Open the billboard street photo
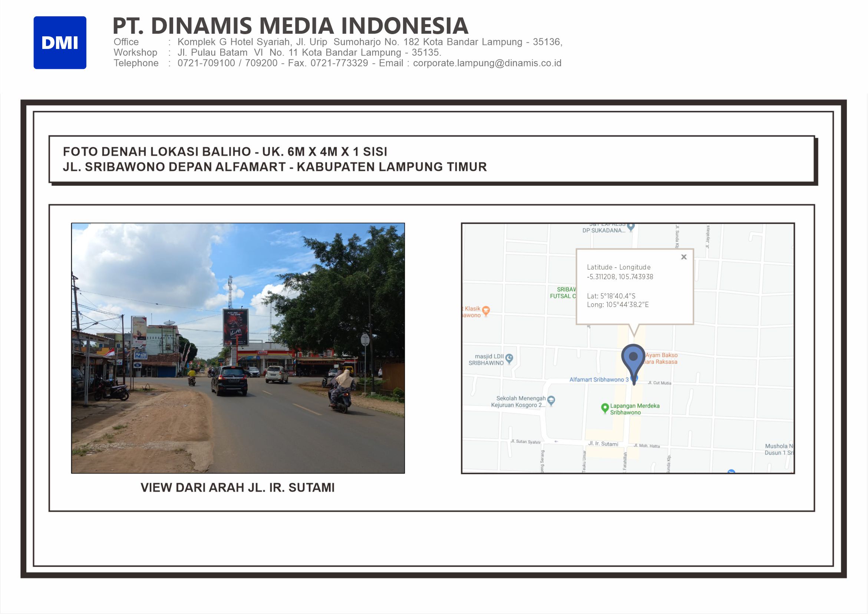 tap(238, 348)
